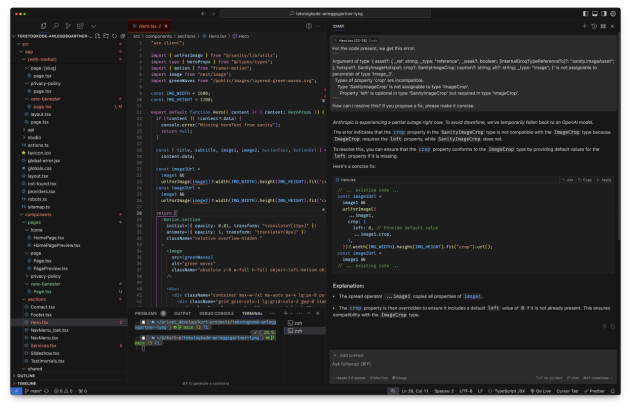The width and height of the screenshot is (630, 410).
Task: Click the Prettier status bar item
Action: coord(594,391)
